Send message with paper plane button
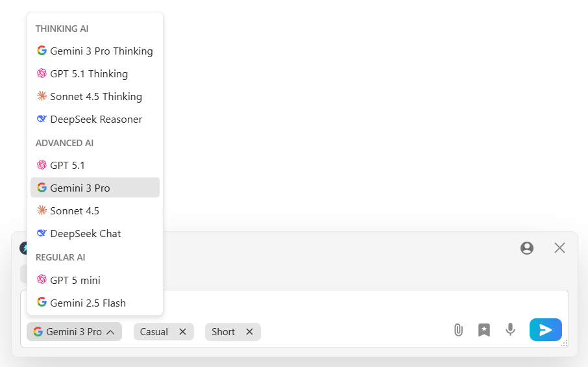 pyautogui.click(x=545, y=330)
